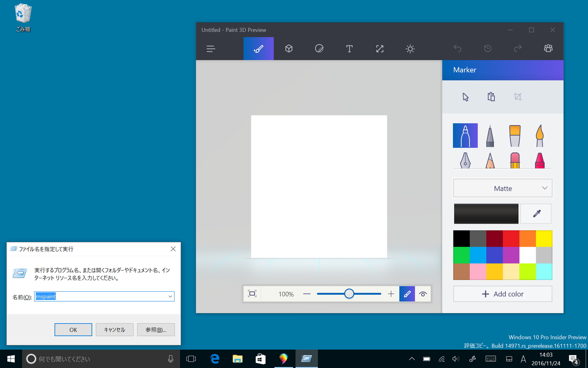This screenshot has width=588, height=368.
Task: Select the red color swatch
Action: click(511, 238)
